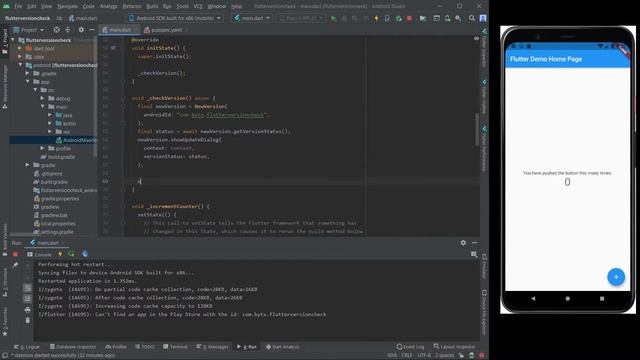Open Emulator side tool window tab
Screen dimensions: 640x360
(484, 267)
